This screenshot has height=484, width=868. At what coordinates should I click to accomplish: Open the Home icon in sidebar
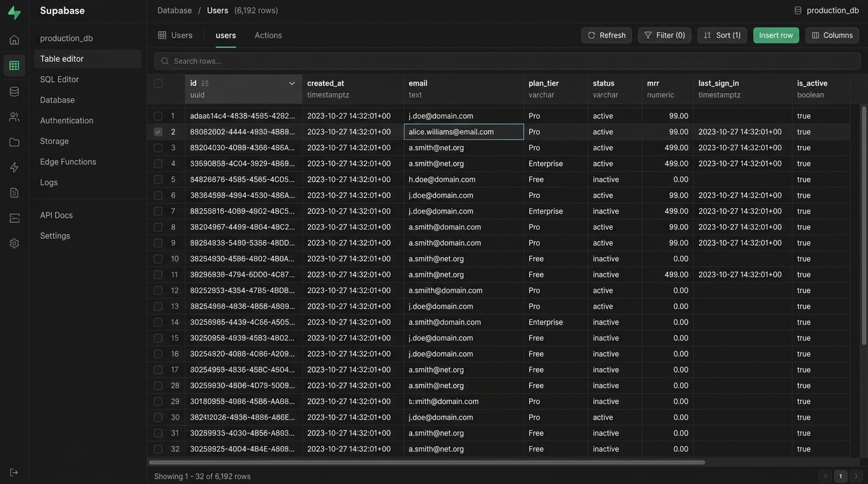tap(14, 40)
